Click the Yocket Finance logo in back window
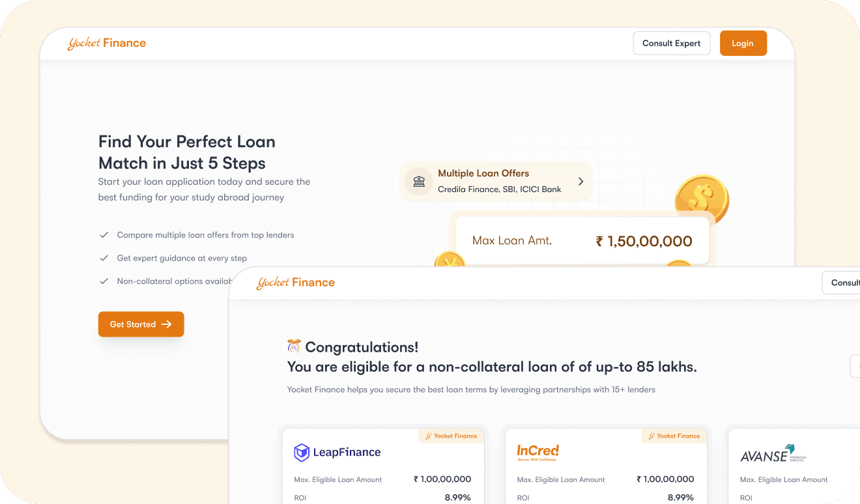Viewport: 860px width, 504px height. [107, 44]
